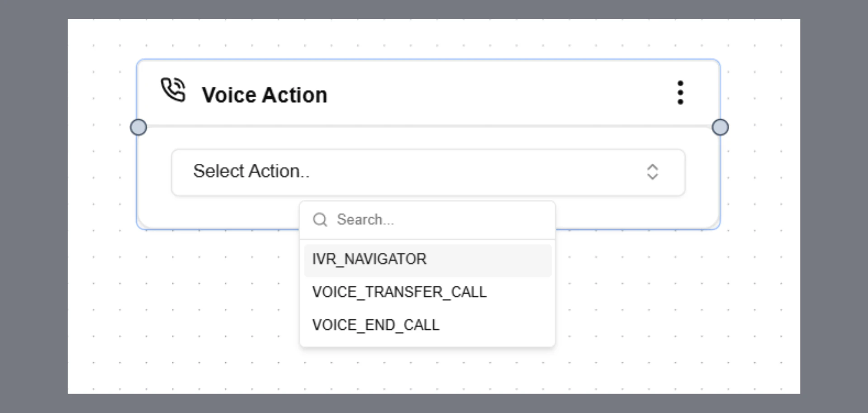
Task: Open the Select Action dropdown
Action: click(428, 172)
